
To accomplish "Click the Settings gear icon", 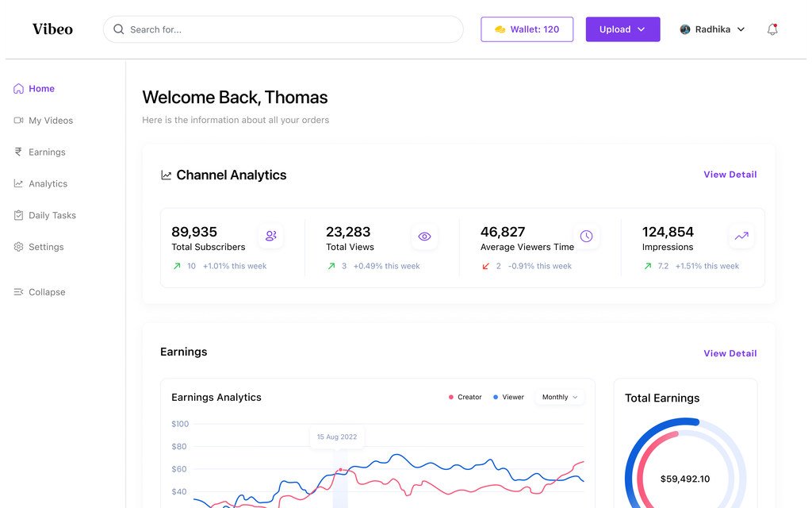I will click(19, 247).
